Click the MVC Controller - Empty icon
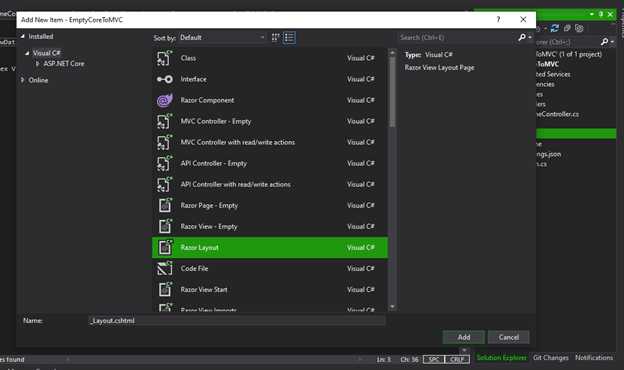This screenshot has width=624, height=370. pyautogui.click(x=164, y=121)
